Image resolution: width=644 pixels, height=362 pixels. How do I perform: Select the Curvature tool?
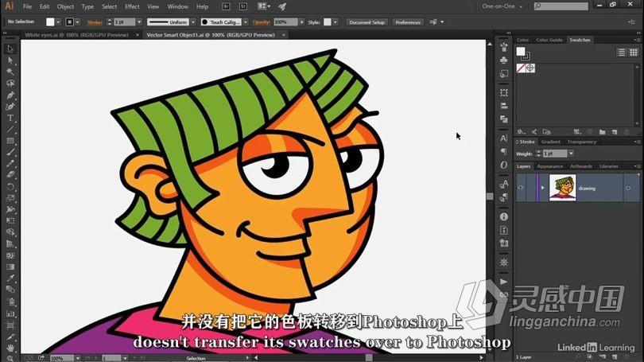(10, 107)
